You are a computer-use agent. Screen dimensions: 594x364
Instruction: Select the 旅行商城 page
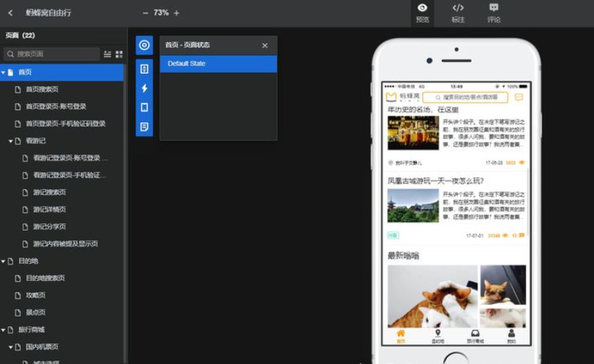pos(31,330)
